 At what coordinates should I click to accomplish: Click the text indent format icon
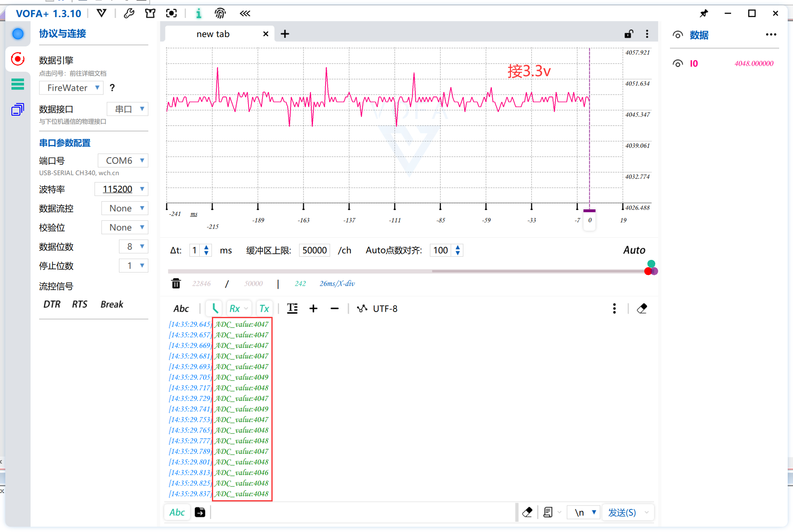click(293, 308)
